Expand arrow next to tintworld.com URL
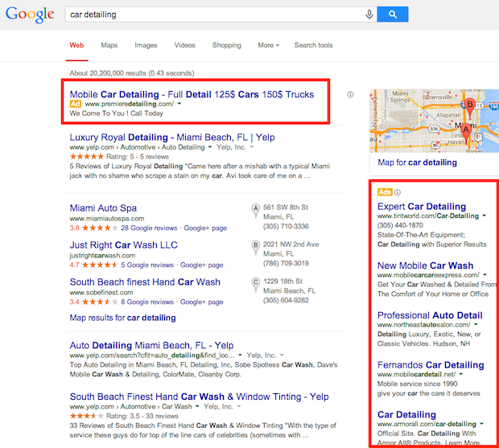Viewport: 499px width, 448px height. [484, 216]
